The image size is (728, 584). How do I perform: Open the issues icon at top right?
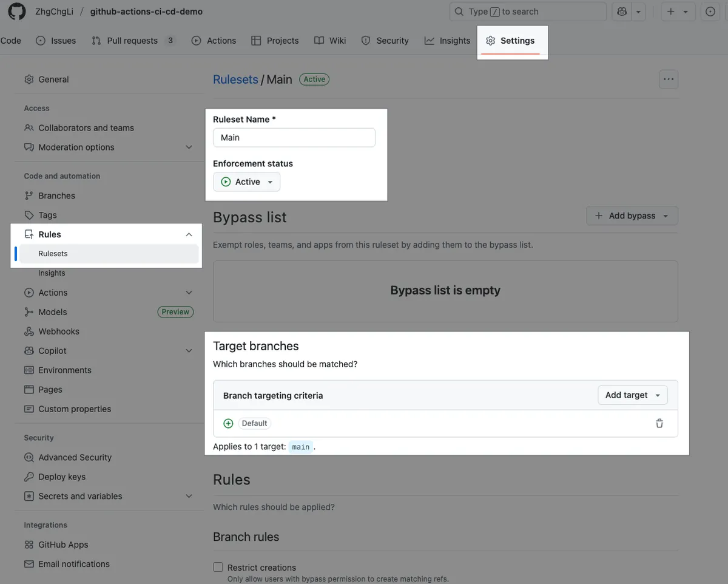click(x=710, y=12)
